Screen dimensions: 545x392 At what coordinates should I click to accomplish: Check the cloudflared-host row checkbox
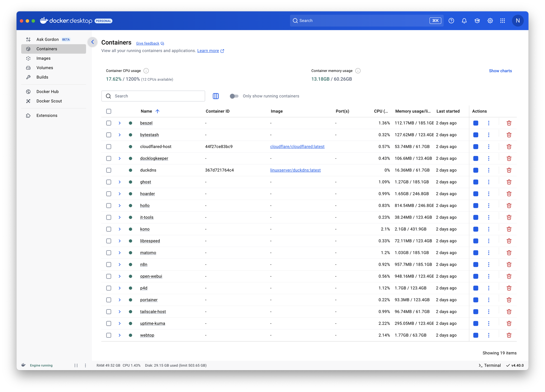coord(109,147)
